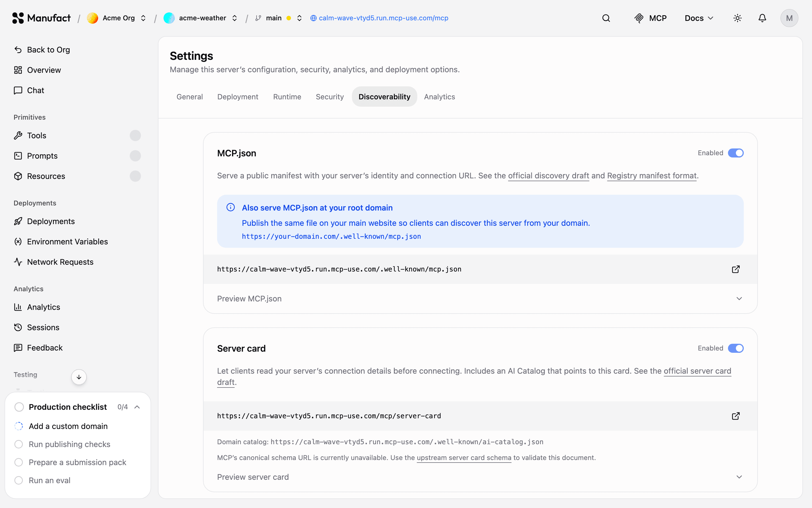Click the M user avatar
812x508 pixels.
(x=789, y=18)
